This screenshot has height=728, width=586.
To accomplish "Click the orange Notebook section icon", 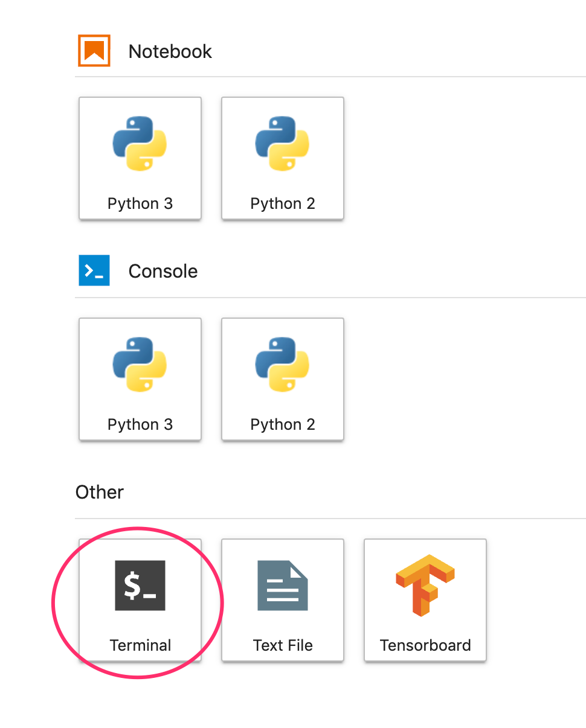I will (x=94, y=51).
